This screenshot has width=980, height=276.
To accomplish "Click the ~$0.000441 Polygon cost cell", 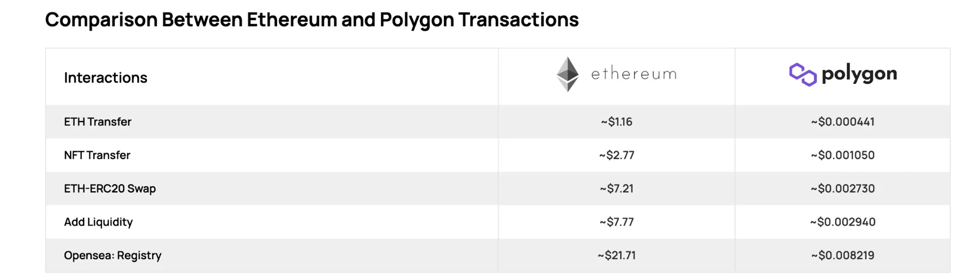I will pyautogui.click(x=843, y=122).
